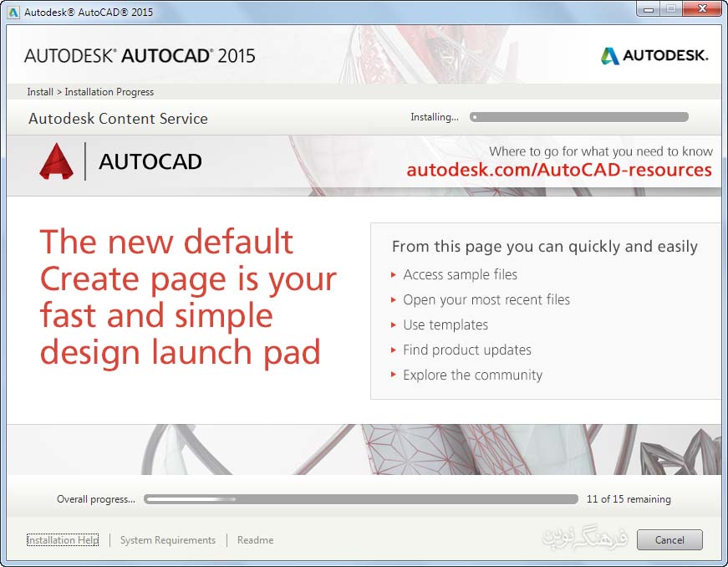Click the overall progress bar
Screen dimensions: 728x567
coord(361,499)
